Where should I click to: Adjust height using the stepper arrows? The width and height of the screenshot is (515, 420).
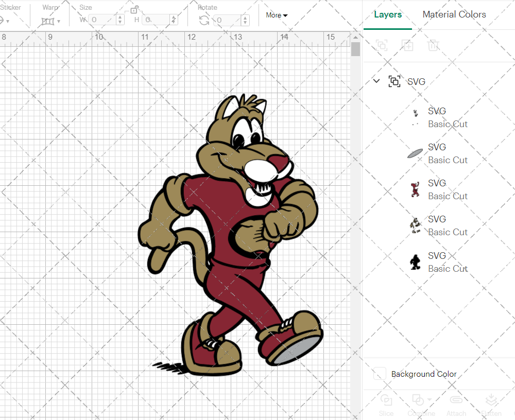[174, 20]
